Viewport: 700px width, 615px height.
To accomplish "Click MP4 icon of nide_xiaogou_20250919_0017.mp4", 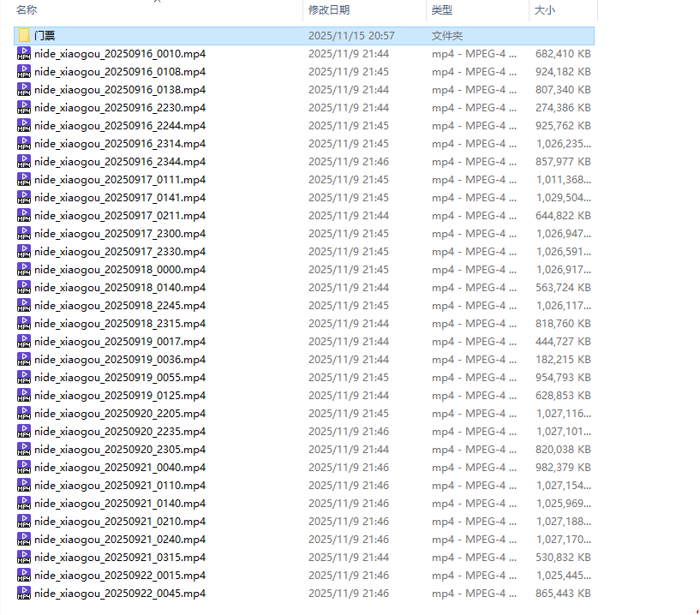I will [23, 342].
